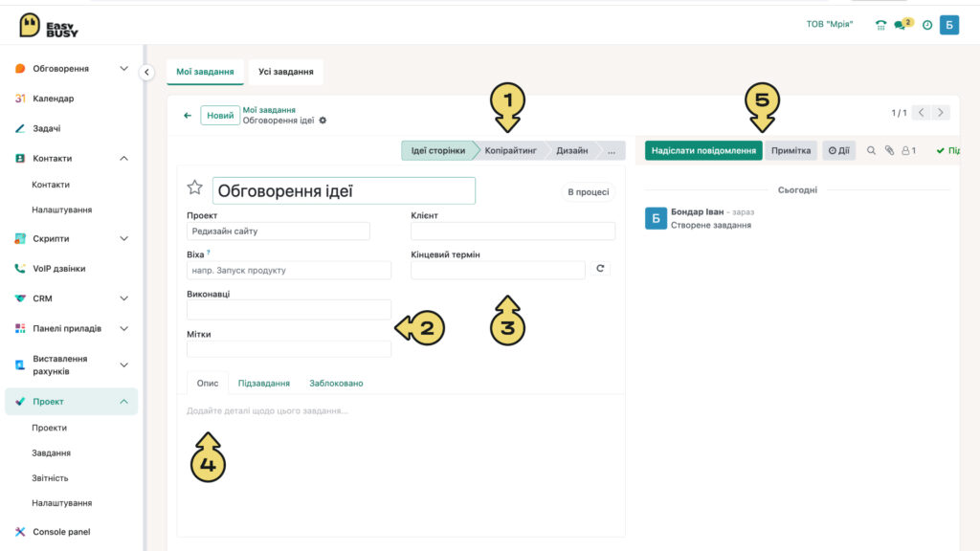Click the В процесі status button
This screenshot has height=551, width=980.
pyautogui.click(x=589, y=191)
